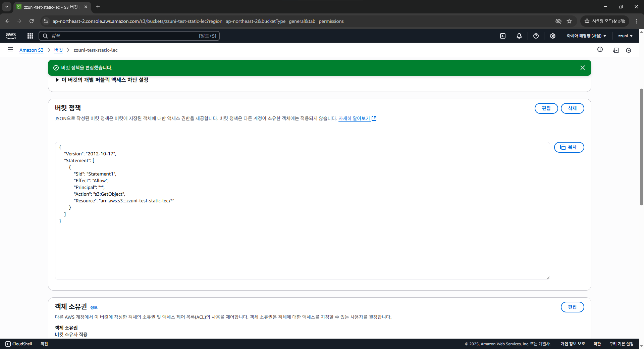
Task: Open the notifications bell
Action: [519, 36]
